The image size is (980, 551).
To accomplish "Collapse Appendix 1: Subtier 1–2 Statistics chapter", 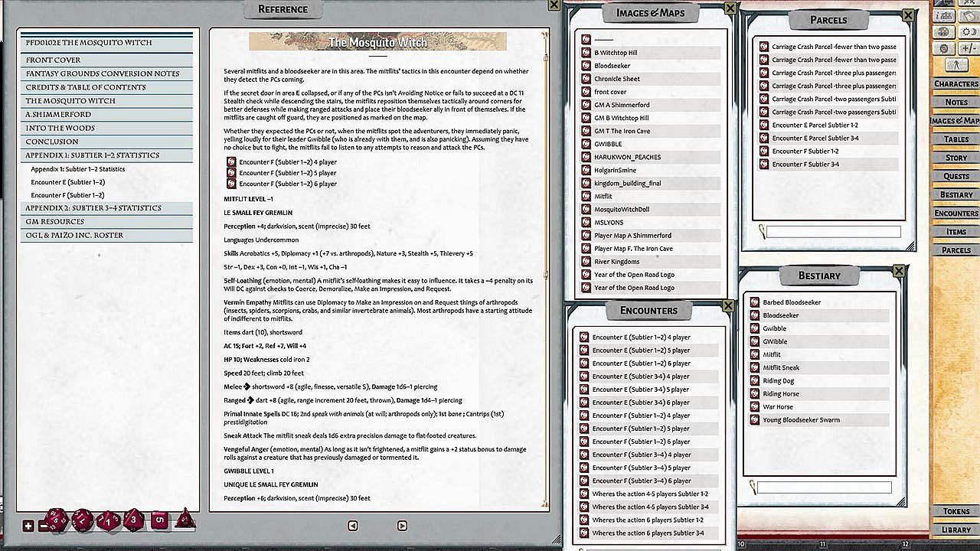I will tap(106, 155).
